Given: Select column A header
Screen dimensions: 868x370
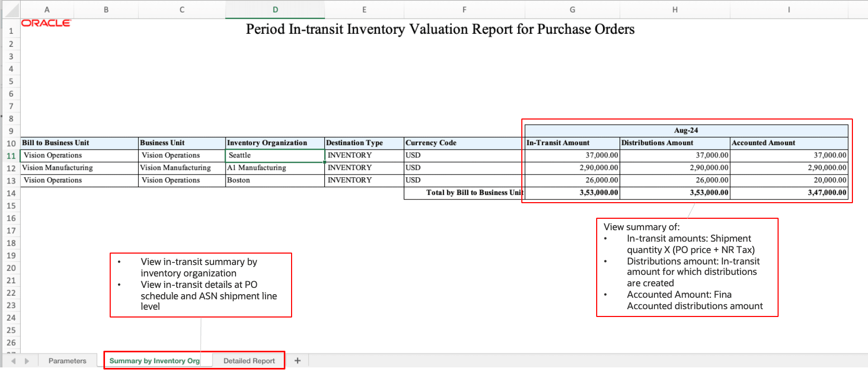Looking at the screenshot, I should [47, 9].
